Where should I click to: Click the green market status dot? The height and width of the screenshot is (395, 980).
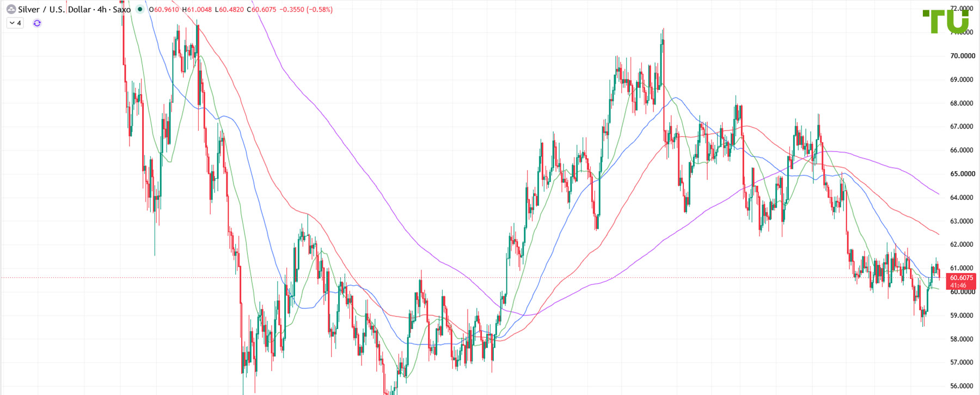[x=140, y=9]
